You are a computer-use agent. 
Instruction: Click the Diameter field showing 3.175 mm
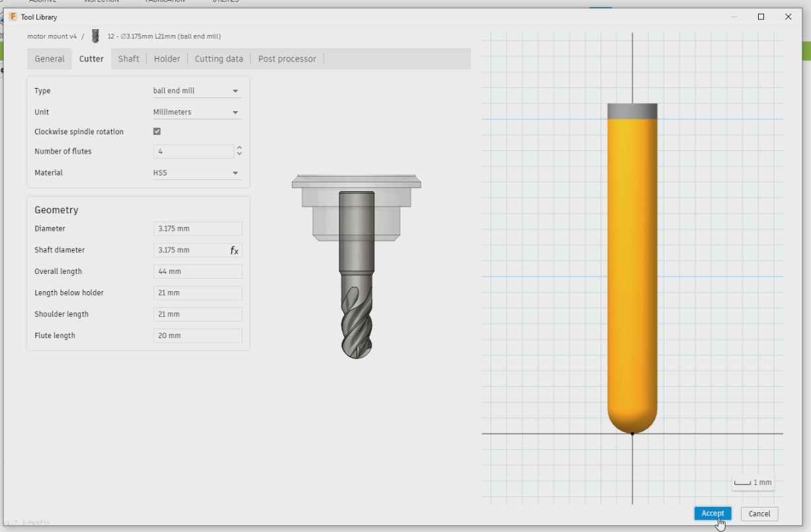tap(198, 229)
